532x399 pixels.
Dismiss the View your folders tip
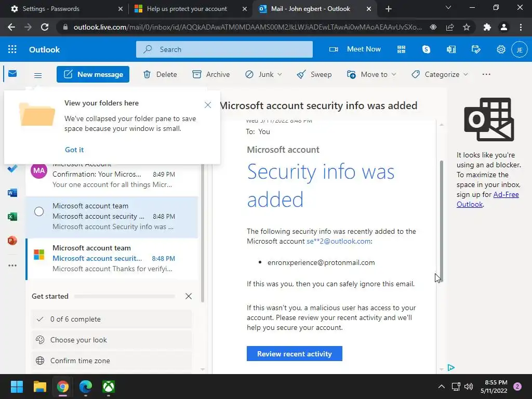pyautogui.click(x=208, y=105)
